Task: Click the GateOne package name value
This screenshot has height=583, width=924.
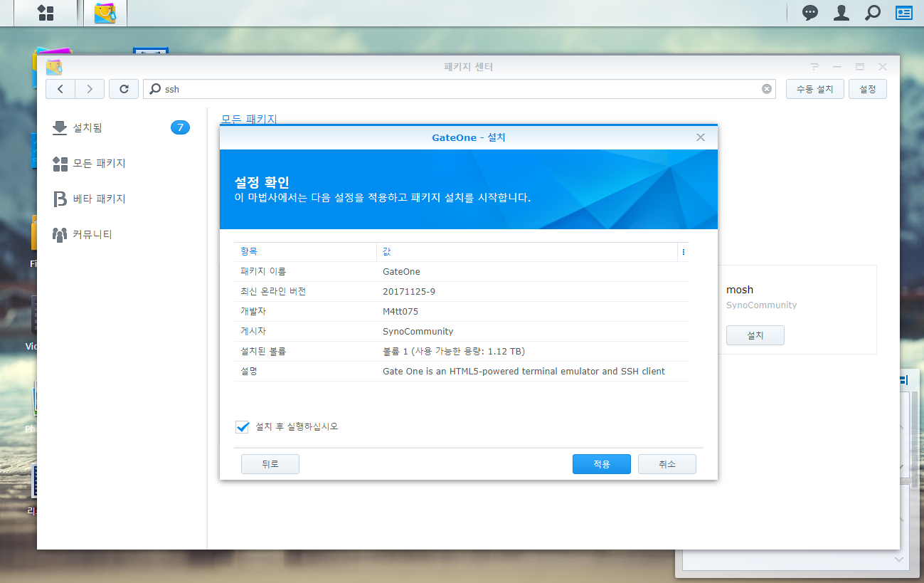Action: (x=401, y=272)
